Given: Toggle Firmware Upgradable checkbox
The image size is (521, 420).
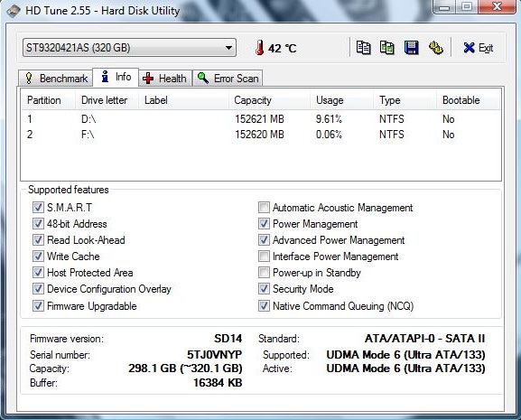Looking at the screenshot, I should point(38,305).
